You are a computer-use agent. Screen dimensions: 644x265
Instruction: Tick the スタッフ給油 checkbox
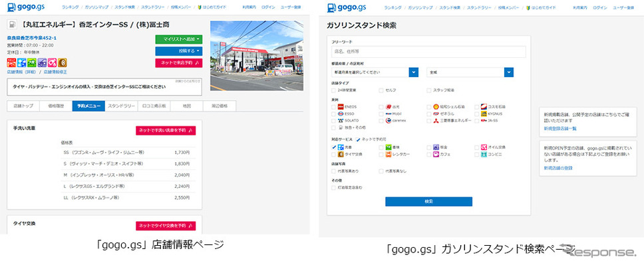429,90
